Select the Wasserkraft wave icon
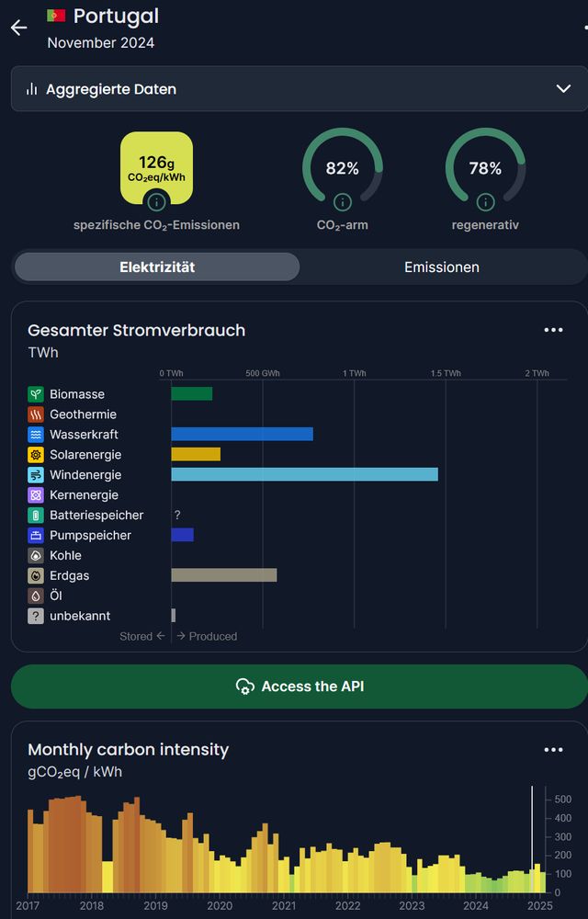 [36, 435]
